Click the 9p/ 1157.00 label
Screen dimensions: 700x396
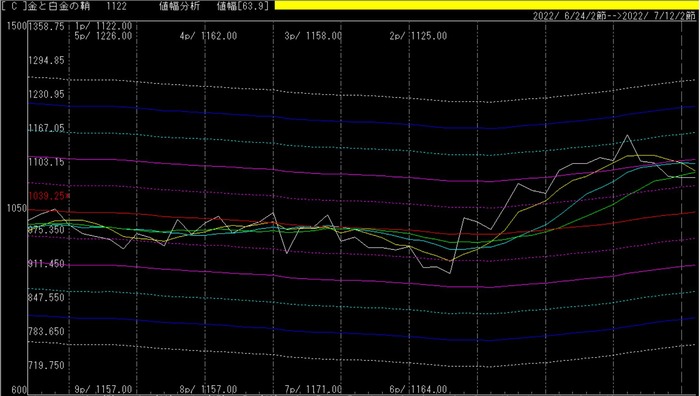point(104,390)
